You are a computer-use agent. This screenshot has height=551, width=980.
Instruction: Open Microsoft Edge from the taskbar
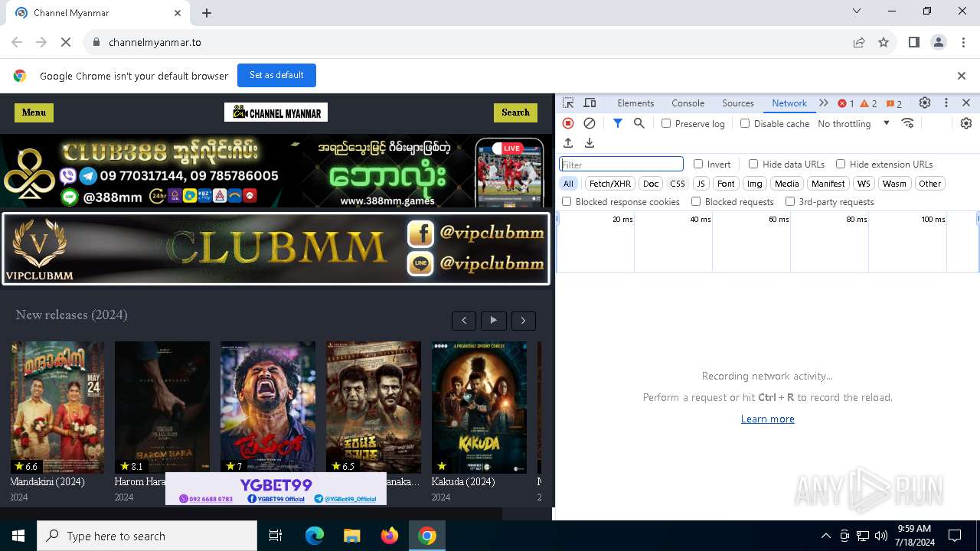315,536
